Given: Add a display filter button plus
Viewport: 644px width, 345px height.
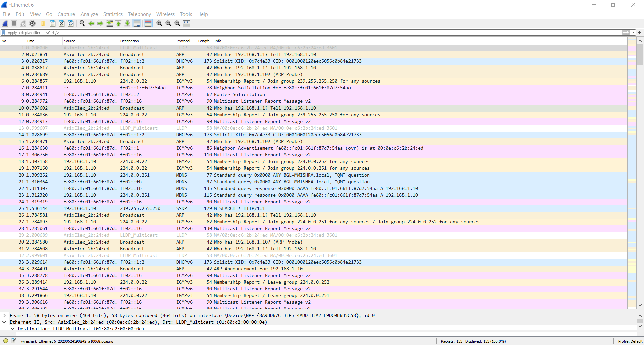Looking at the screenshot, I should click(x=640, y=32).
